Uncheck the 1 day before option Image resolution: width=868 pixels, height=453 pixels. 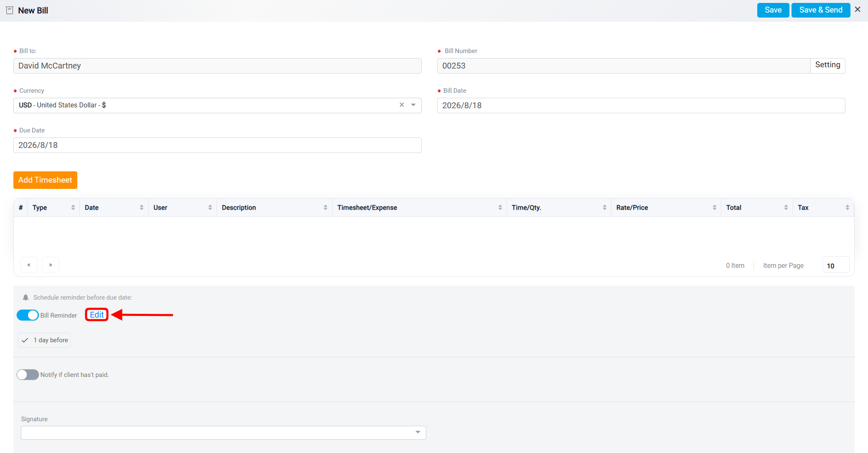(44, 340)
